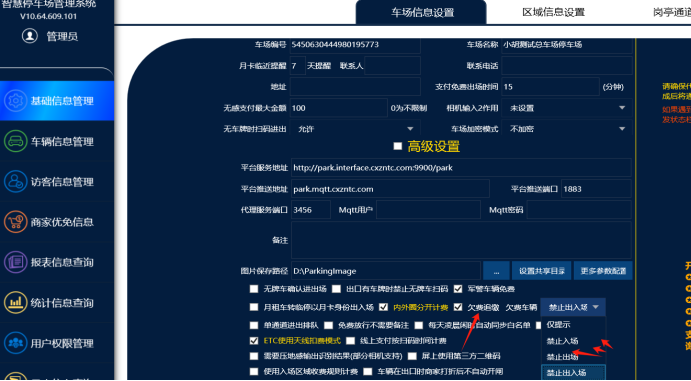This screenshot has width=691, height=381.
Task: Open 车场加密模式 dropdown showing 不加密
Action: [x=567, y=129]
